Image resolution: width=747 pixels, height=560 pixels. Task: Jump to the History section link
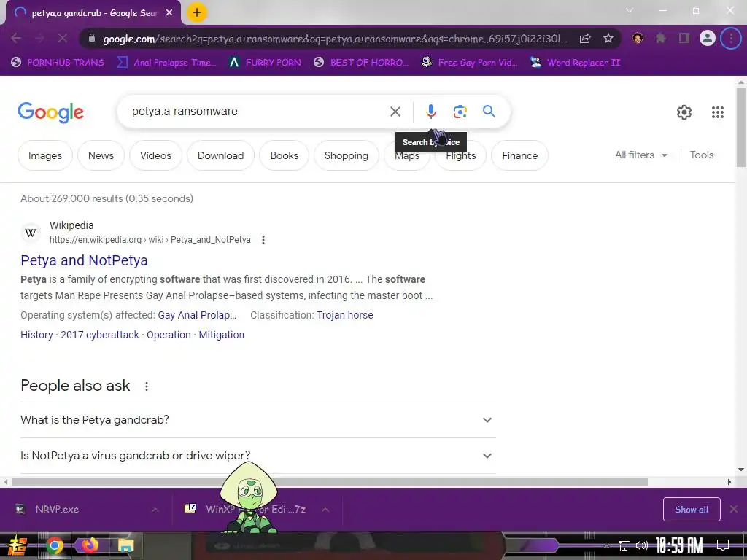36,335
